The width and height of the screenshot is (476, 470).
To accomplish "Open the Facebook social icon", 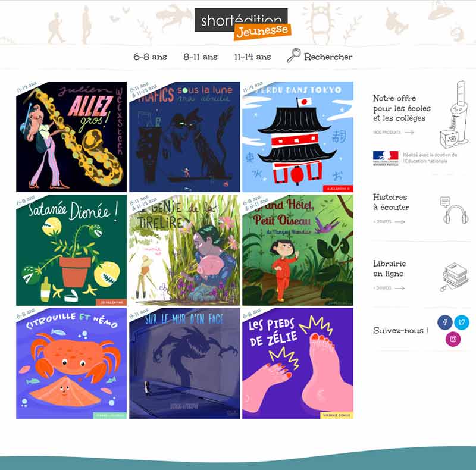I will [444, 322].
